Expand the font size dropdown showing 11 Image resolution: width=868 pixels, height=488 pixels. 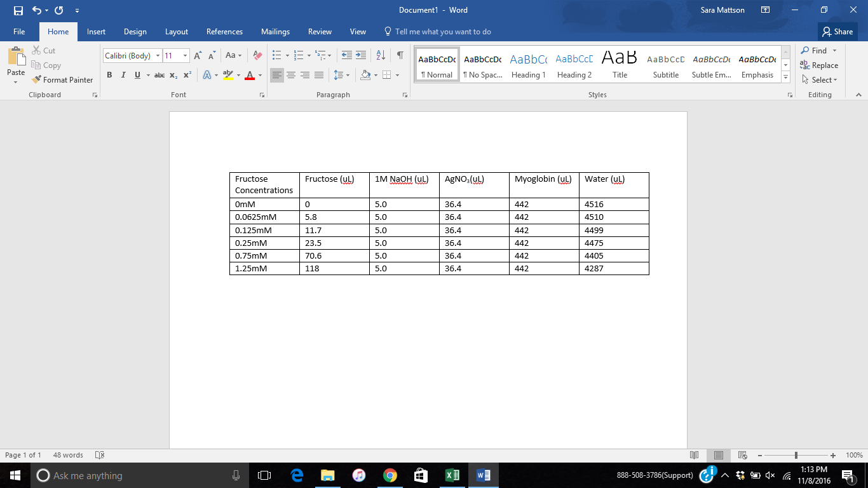tap(185, 56)
